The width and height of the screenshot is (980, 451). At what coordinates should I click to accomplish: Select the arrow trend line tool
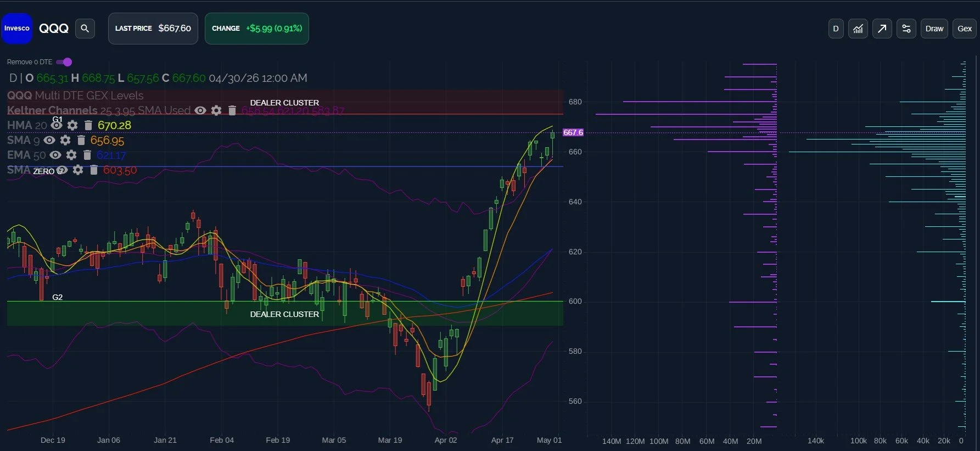click(882, 29)
